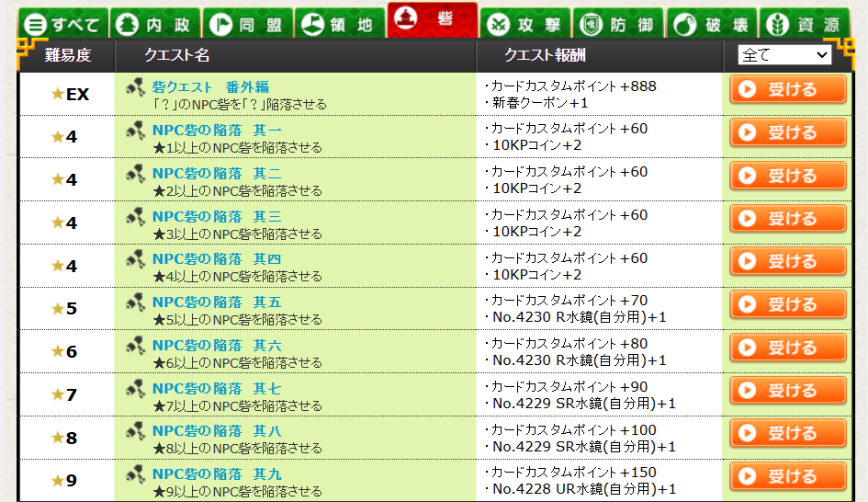Click the クエスト報酬 column header
Image resolution: width=868 pixels, height=502 pixels.
coord(545,56)
